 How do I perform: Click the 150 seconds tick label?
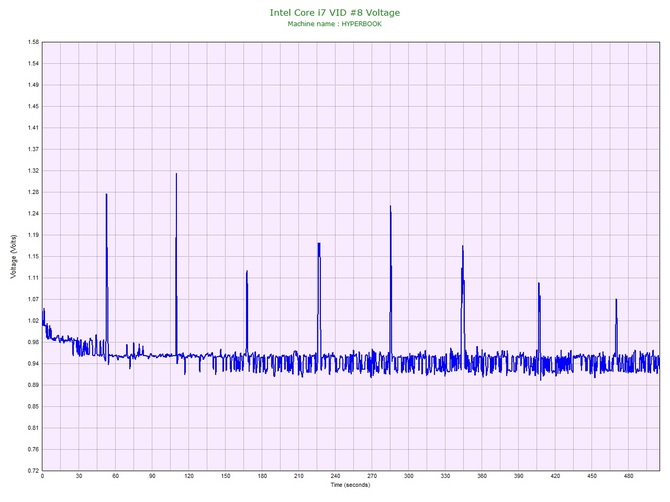[226, 476]
